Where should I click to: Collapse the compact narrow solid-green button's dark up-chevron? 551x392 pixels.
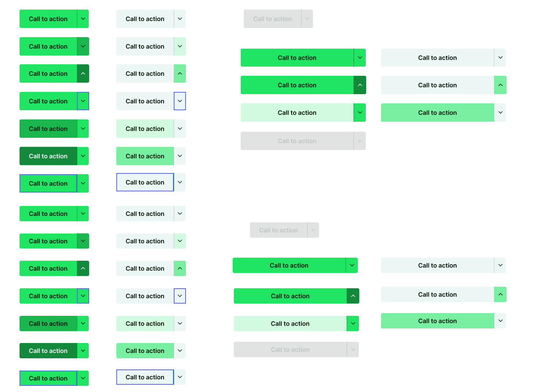tap(83, 268)
